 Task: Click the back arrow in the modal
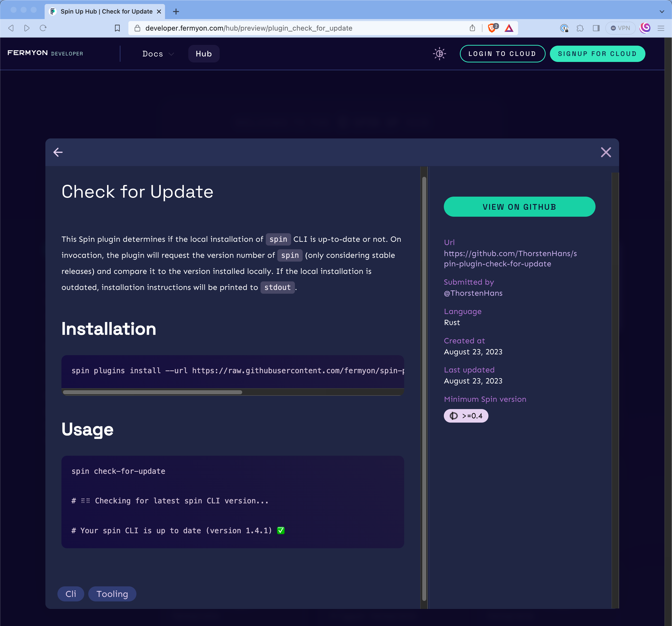[x=58, y=152]
